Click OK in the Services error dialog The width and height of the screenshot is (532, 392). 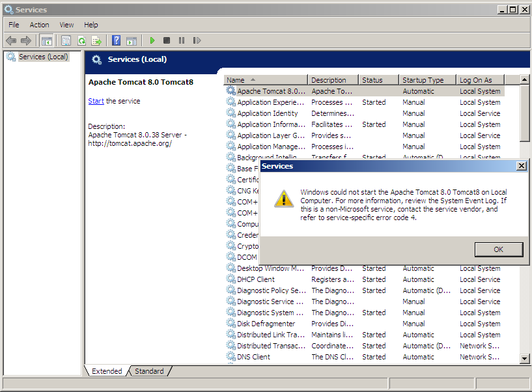pos(499,249)
